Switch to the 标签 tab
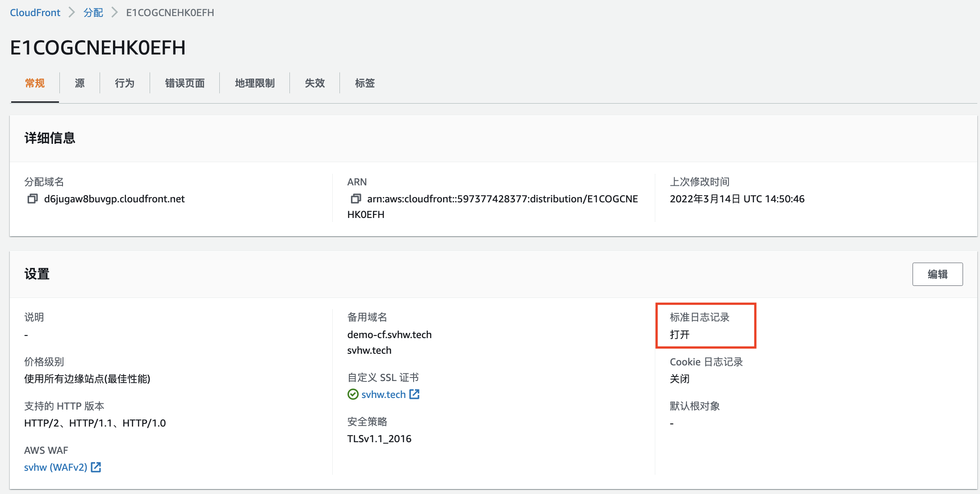 (364, 83)
